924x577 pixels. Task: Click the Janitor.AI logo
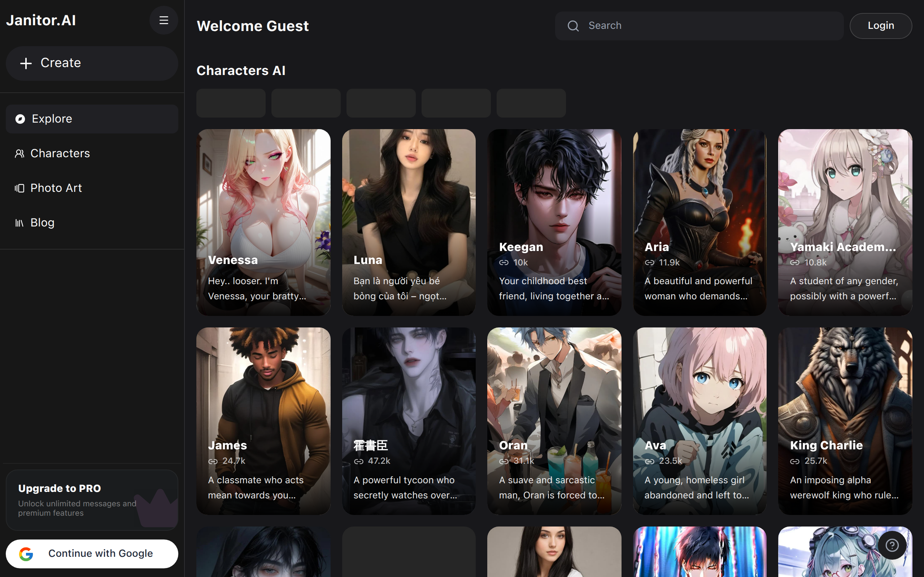(41, 20)
